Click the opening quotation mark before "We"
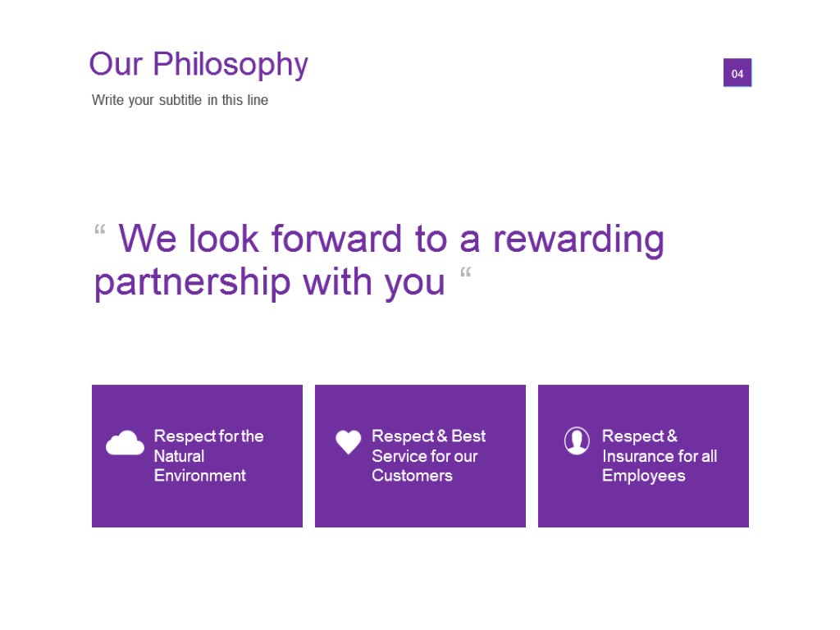 [100, 231]
